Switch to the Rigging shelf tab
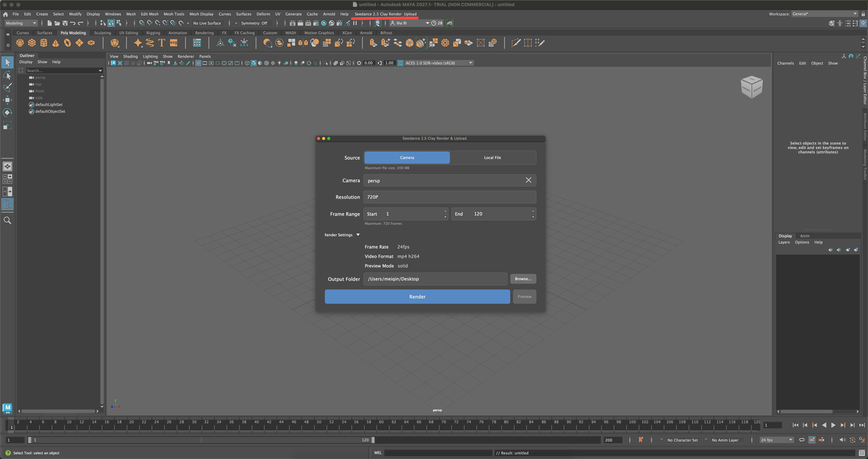Image resolution: width=868 pixels, height=459 pixels. point(153,33)
